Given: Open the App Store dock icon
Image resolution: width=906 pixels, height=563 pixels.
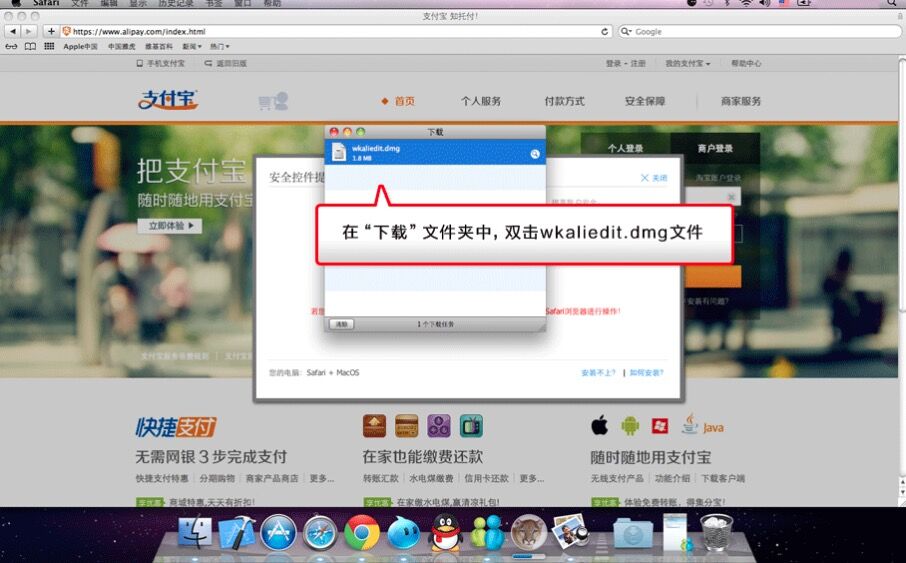Looking at the screenshot, I should pyautogui.click(x=278, y=532).
